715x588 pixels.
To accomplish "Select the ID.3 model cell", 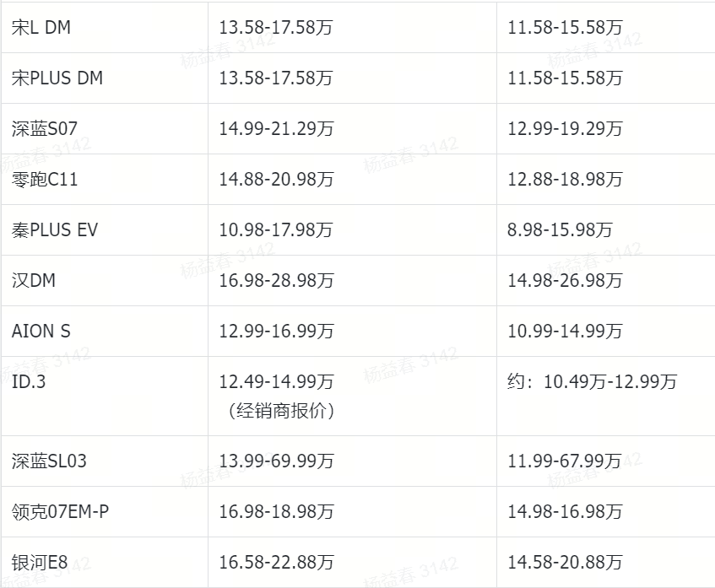I will (x=28, y=382).
